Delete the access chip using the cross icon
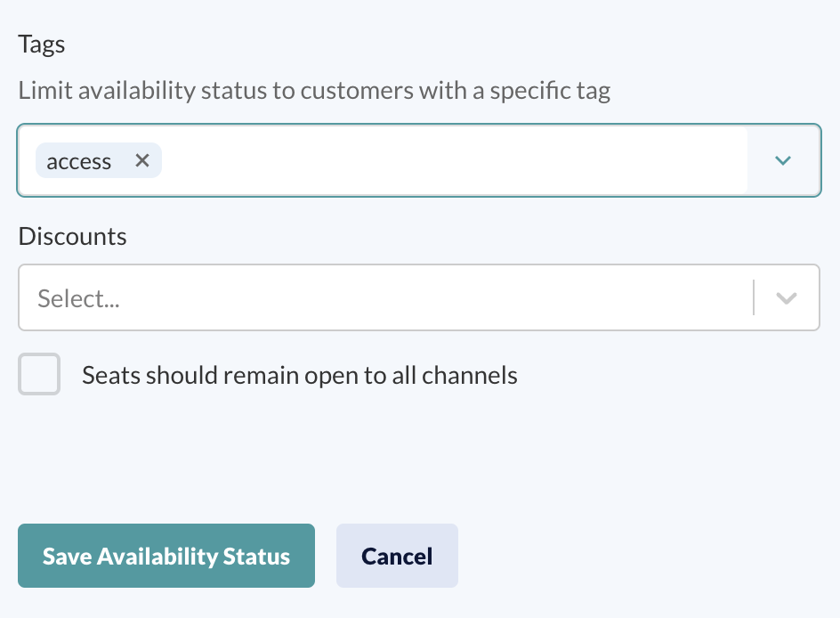Viewport: 840px width, 618px height. [142, 160]
